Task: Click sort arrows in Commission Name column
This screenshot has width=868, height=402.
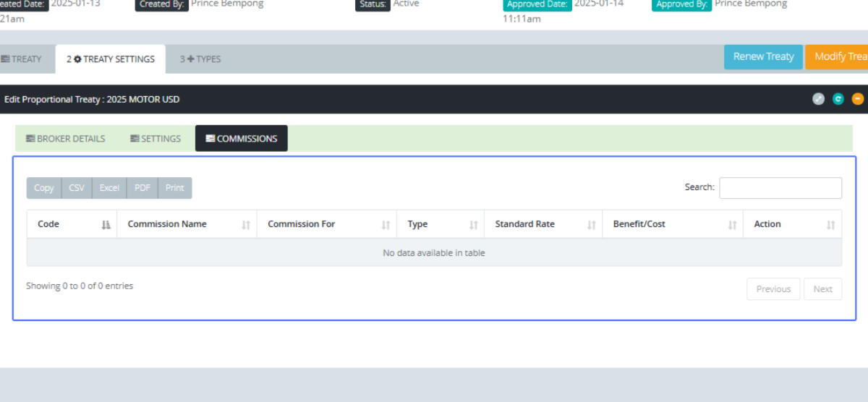Action: tap(246, 225)
